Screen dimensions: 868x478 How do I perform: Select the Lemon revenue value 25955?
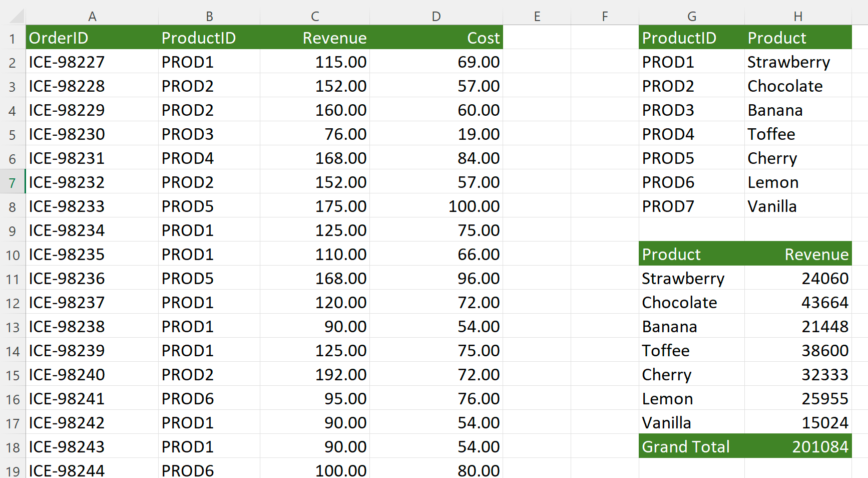pyautogui.click(x=826, y=398)
